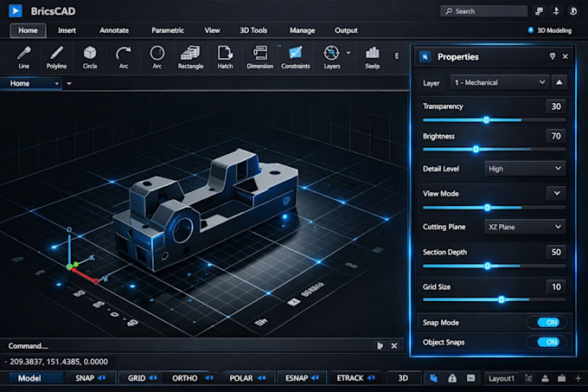Screen dimensions: 588x392
Task: Collapse the Layer section up arrow
Action: 559,82
